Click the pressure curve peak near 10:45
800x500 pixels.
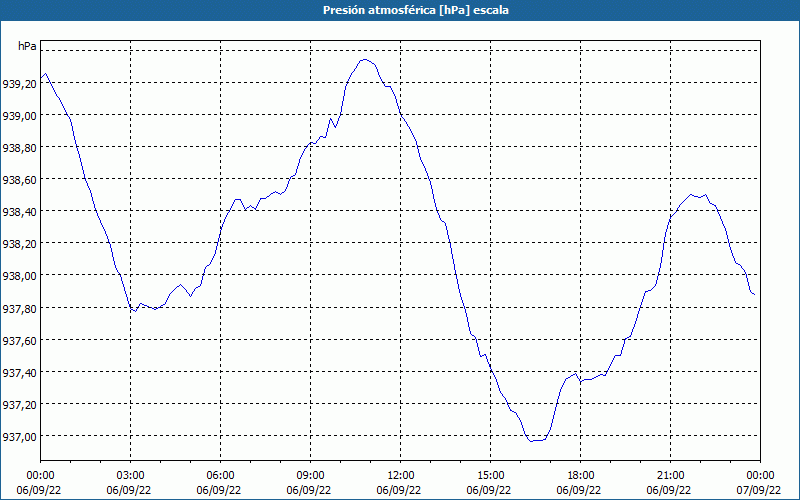[x=364, y=59]
